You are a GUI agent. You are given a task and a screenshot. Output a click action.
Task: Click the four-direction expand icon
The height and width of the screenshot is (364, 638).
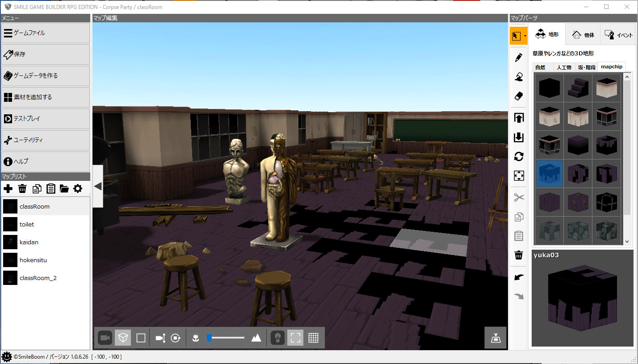click(519, 176)
